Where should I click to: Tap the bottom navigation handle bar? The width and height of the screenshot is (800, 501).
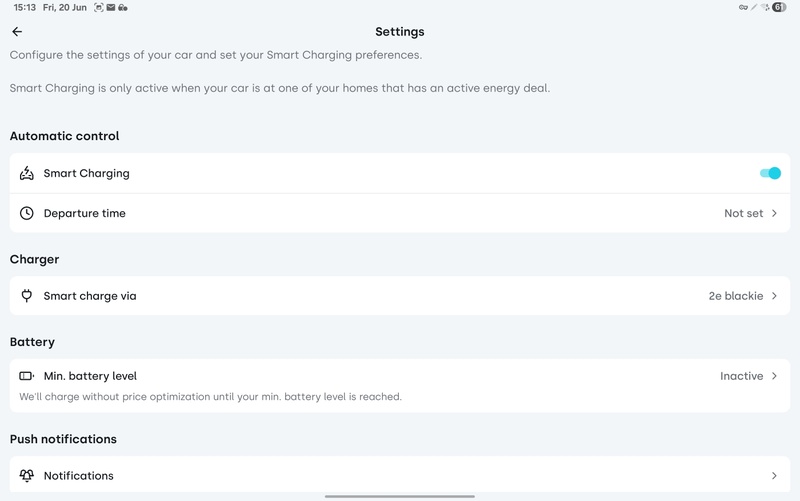pyautogui.click(x=400, y=496)
